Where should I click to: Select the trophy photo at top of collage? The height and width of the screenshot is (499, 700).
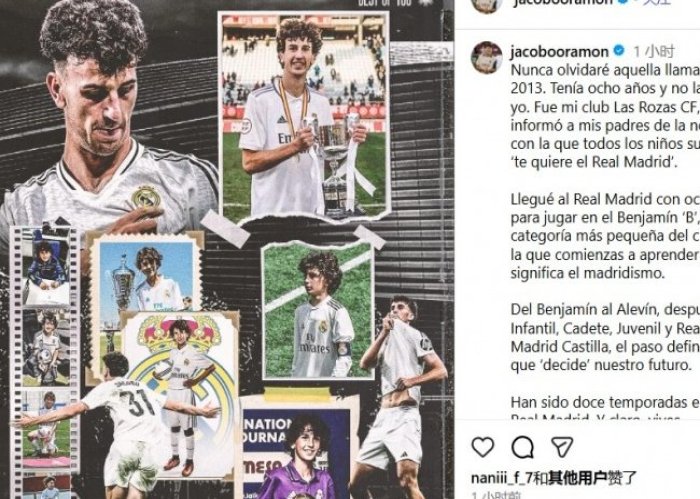pyautogui.click(x=304, y=116)
